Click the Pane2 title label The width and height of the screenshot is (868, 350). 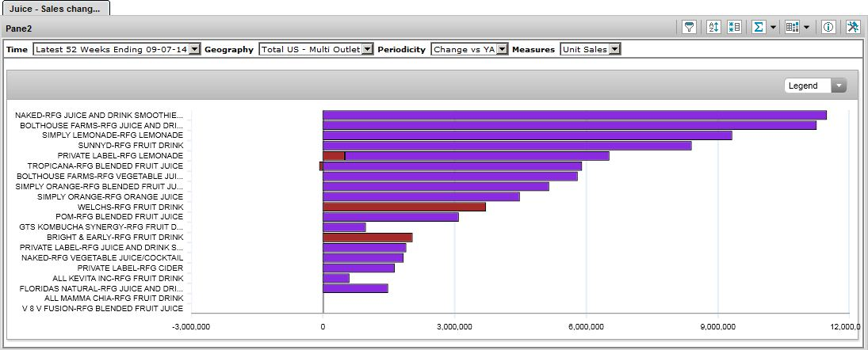point(19,28)
